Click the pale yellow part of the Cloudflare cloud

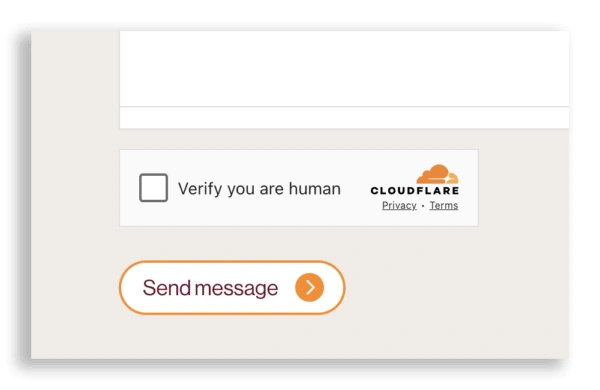coord(452,178)
